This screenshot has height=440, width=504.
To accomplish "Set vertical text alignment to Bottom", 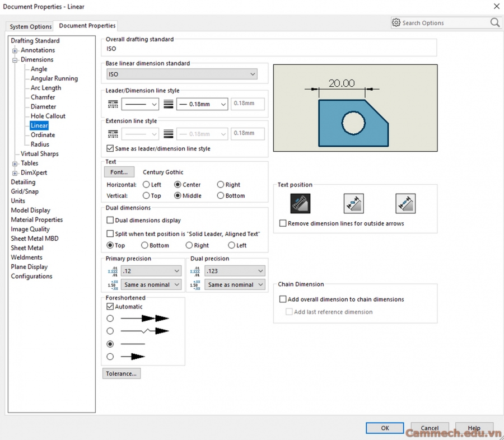I will point(220,195).
